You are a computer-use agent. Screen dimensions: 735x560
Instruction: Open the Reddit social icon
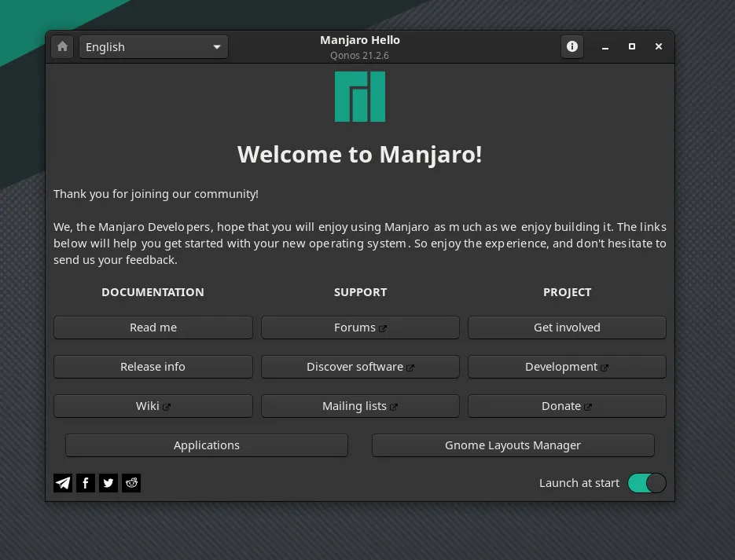131,483
